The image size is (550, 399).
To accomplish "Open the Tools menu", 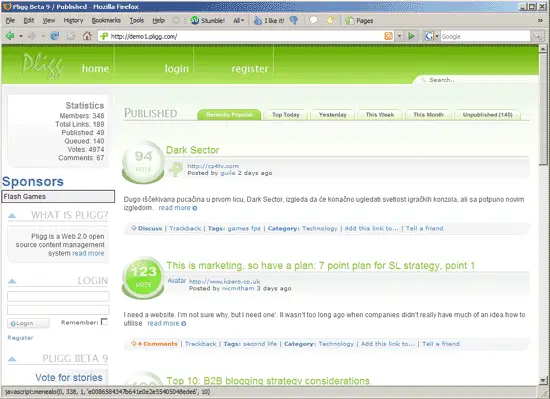I will point(136,21).
